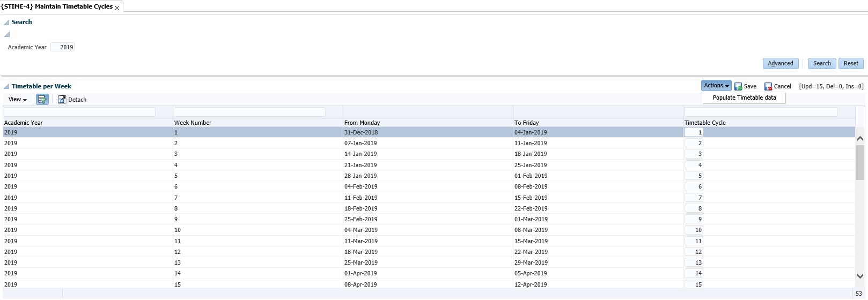Open the Actions dropdown button
This screenshot has width=868, height=300.
(x=716, y=86)
